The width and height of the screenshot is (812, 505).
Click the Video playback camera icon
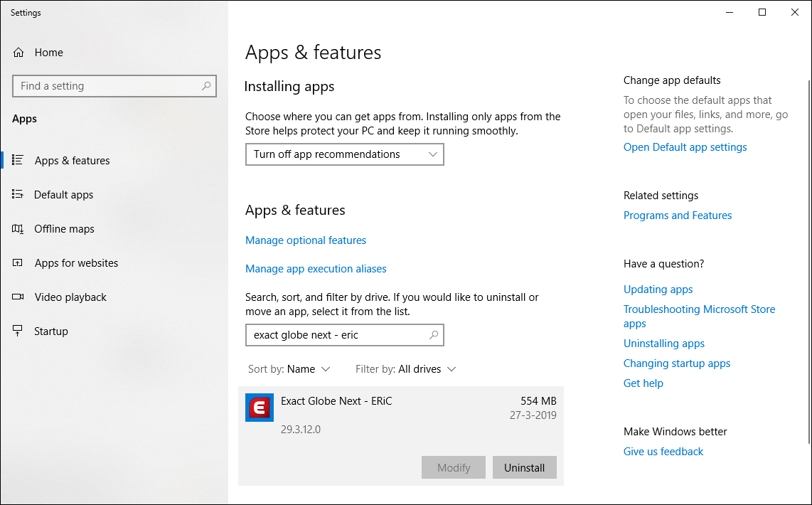click(x=18, y=297)
